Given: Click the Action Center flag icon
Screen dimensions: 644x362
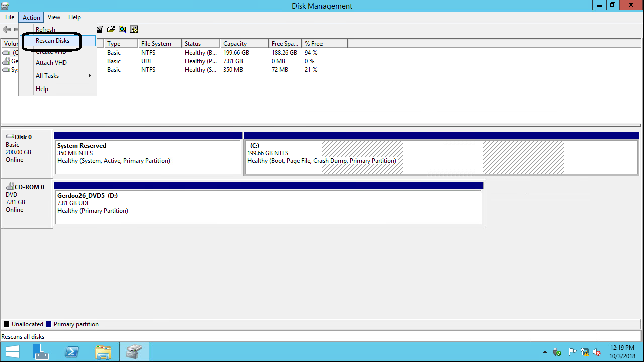Looking at the screenshot, I should coord(572,352).
